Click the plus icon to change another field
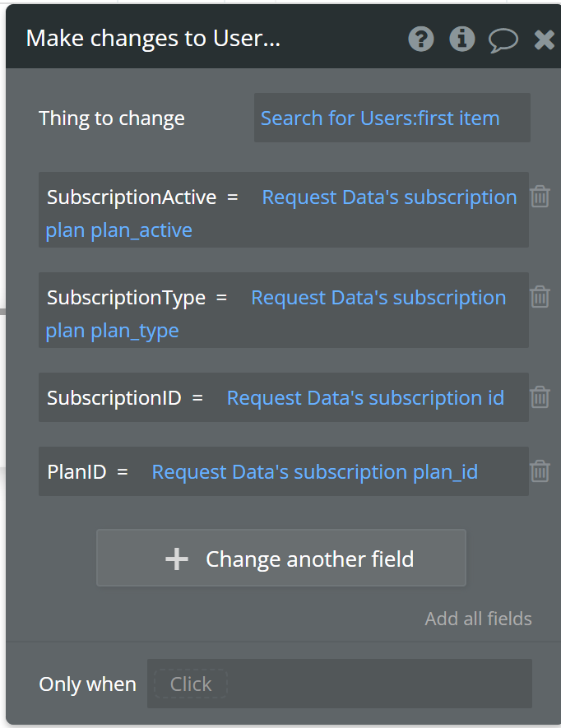561x728 pixels. pos(177,559)
